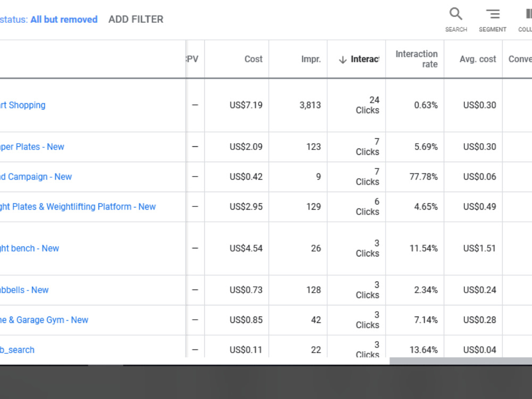The width and height of the screenshot is (532, 399).
Task: Select impressions value 3,813
Action: (310, 105)
